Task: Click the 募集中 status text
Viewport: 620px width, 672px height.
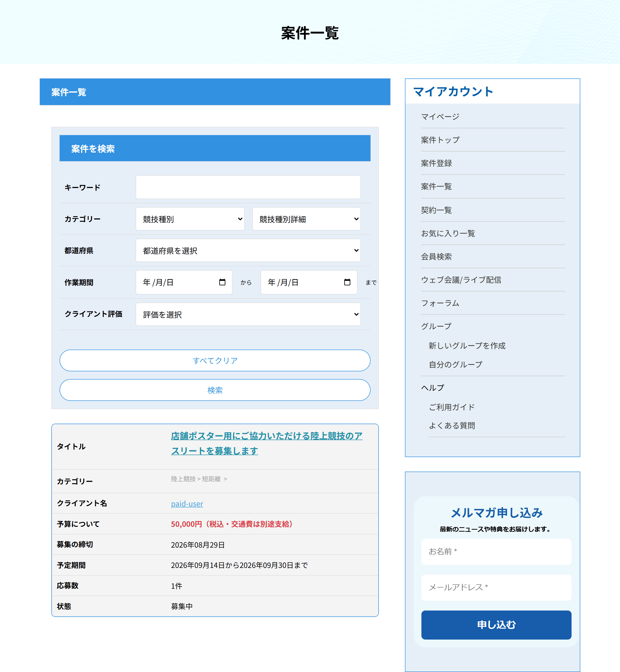Action: click(x=182, y=606)
